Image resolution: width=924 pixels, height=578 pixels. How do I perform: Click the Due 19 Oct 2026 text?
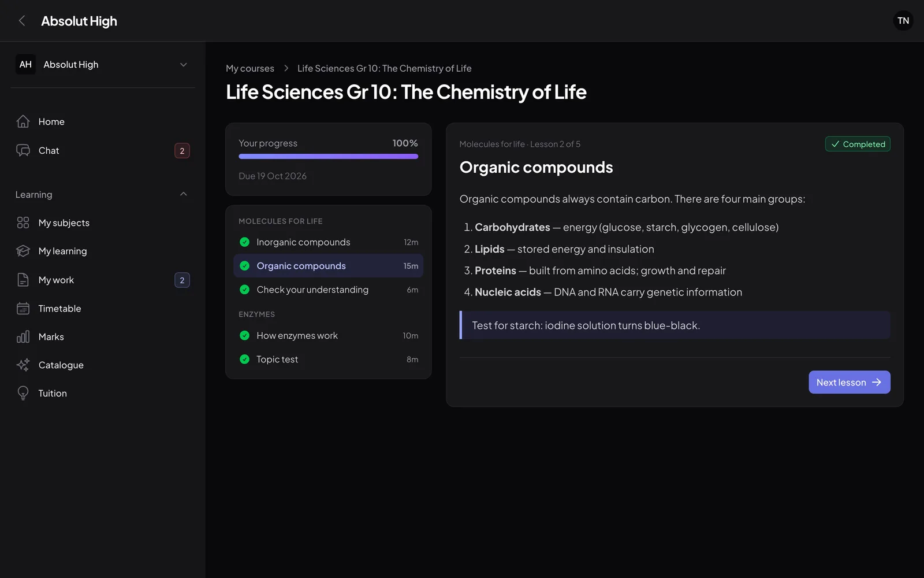[x=273, y=176]
